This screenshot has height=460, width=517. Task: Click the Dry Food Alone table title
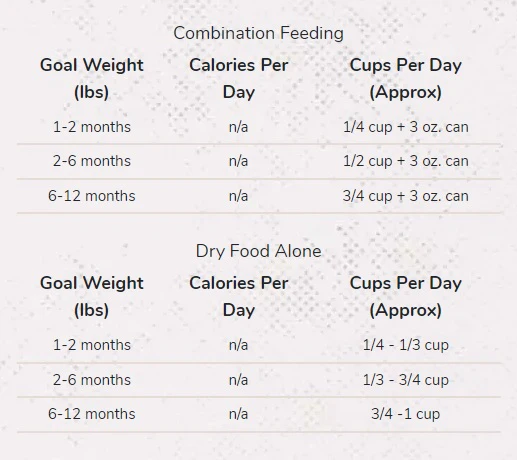click(x=258, y=251)
